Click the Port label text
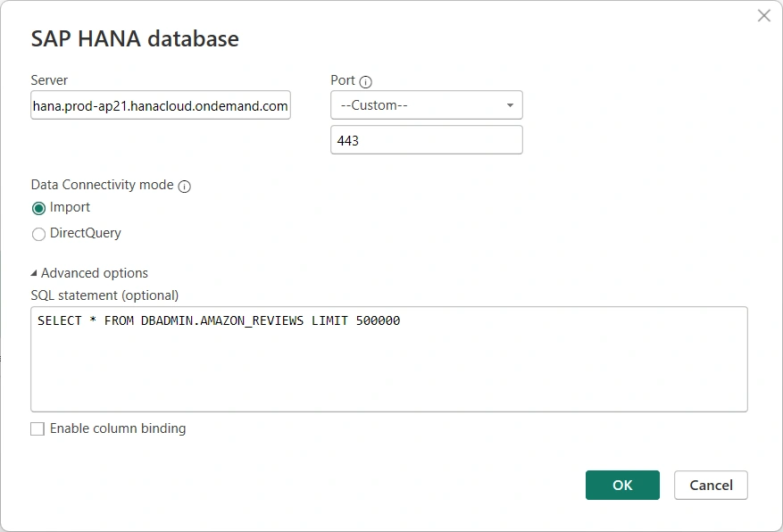Screen dimensions: 783x532 (x=343, y=80)
